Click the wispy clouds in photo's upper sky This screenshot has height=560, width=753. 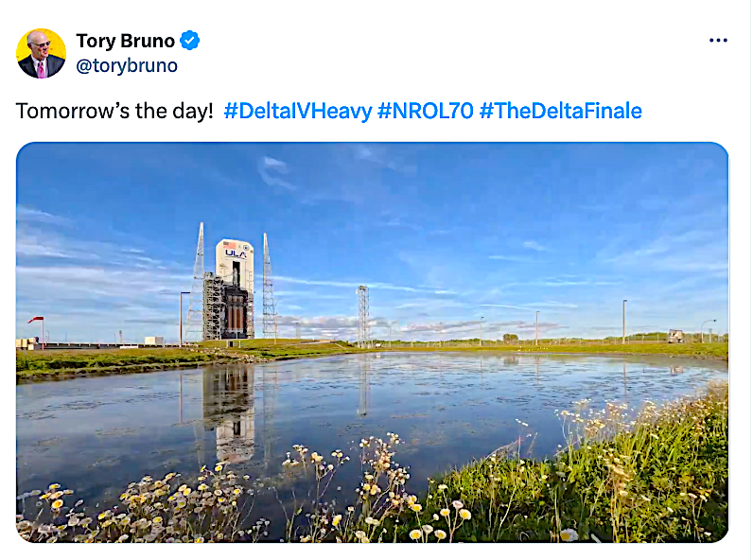point(284,175)
